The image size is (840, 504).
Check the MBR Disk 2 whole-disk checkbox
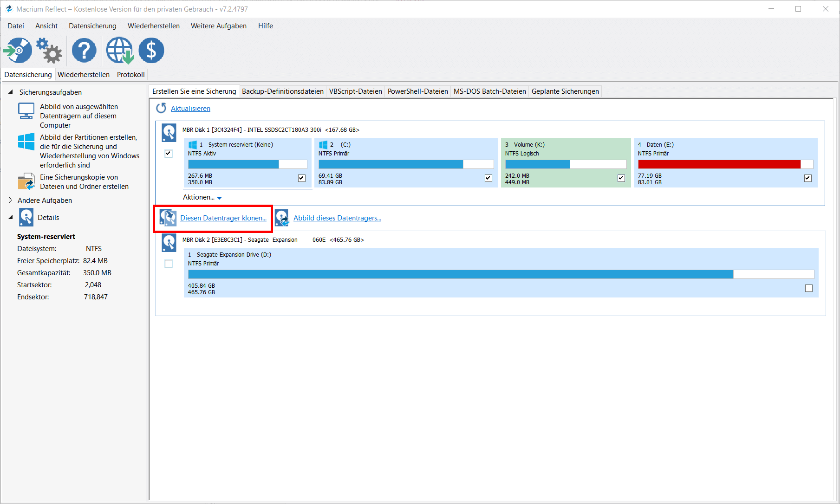pyautogui.click(x=169, y=264)
